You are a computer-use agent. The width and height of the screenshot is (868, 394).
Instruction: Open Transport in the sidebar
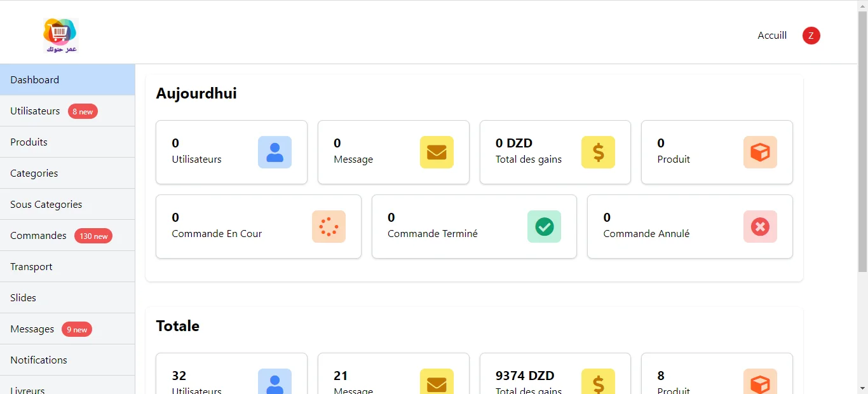[67, 267]
